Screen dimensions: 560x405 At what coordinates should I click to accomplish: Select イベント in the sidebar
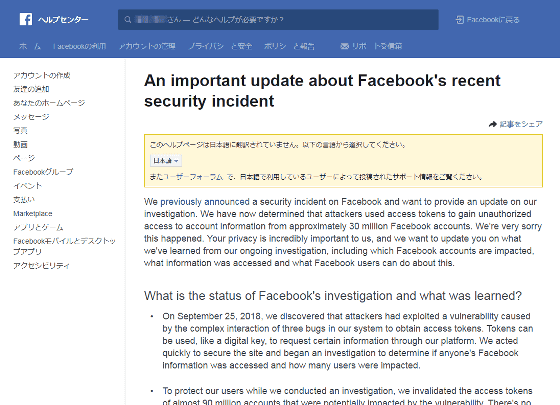[28, 186]
